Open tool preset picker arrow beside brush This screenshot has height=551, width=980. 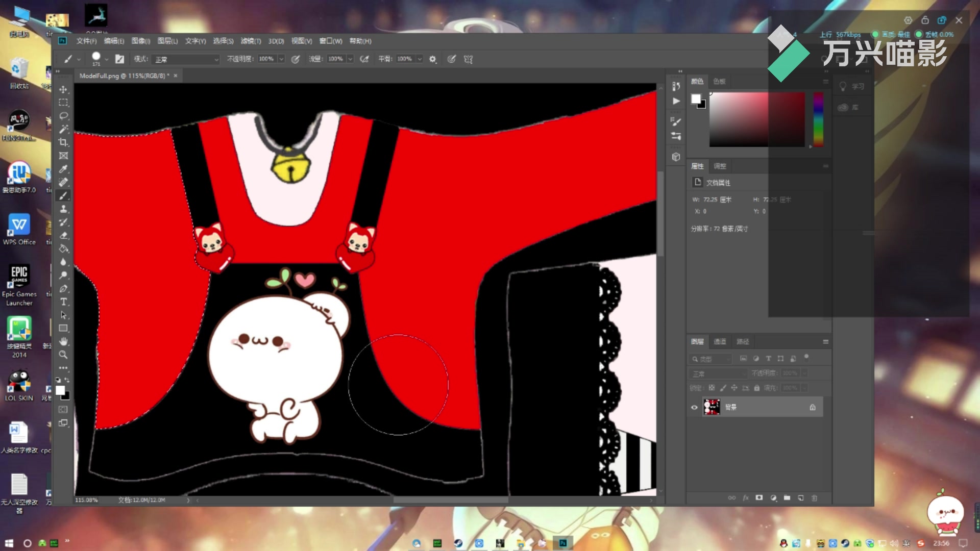79,60
